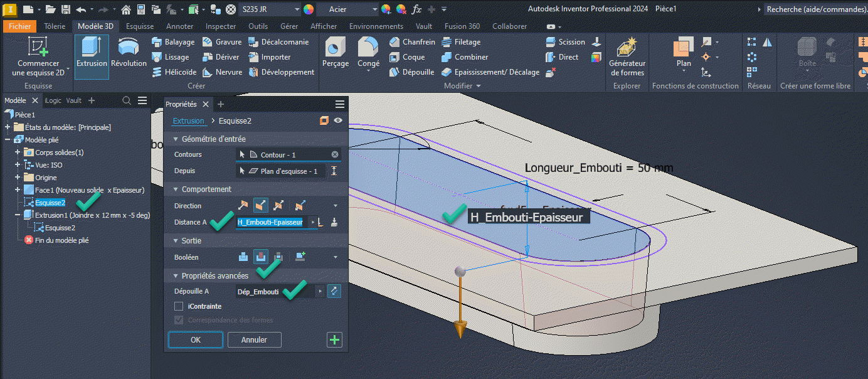Enable the iContrainte checkbox

(x=179, y=306)
